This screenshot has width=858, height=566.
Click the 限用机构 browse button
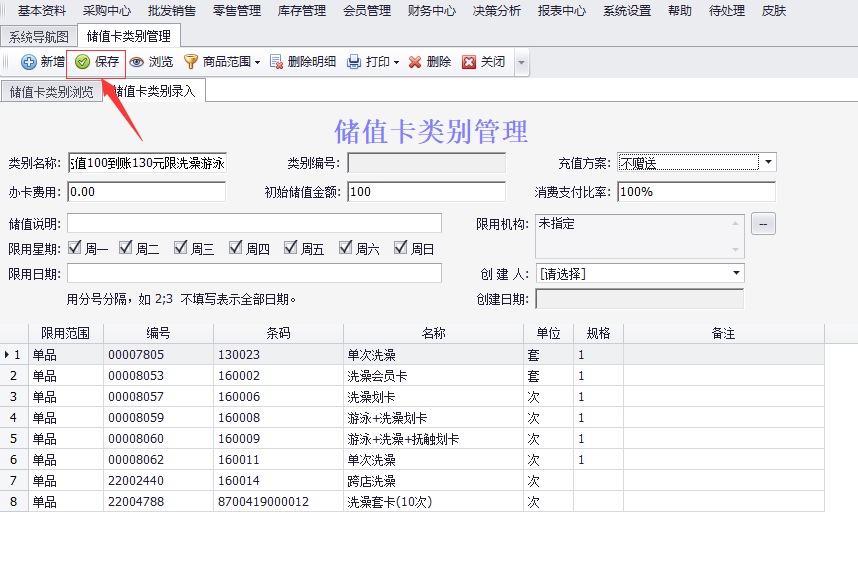coord(763,224)
